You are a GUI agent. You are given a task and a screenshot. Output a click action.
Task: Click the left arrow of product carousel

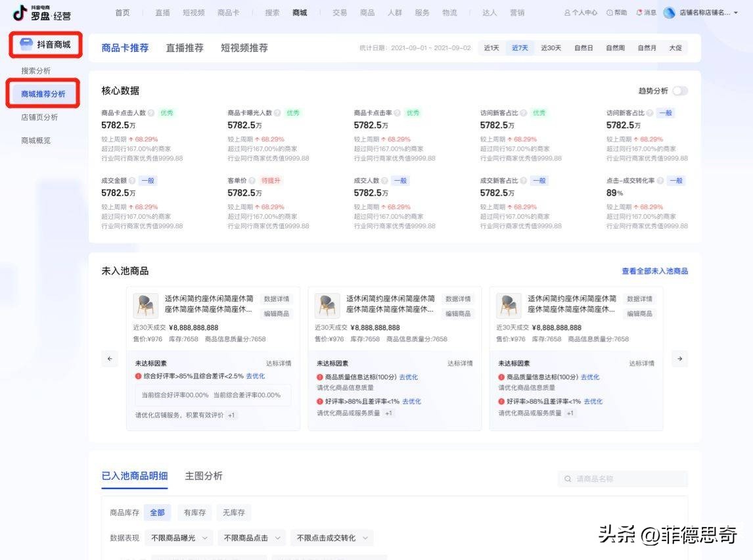110,358
